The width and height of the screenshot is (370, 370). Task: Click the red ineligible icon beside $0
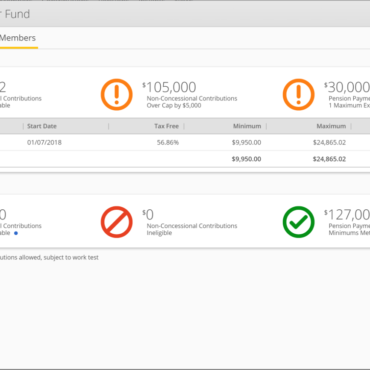[117, 222]
